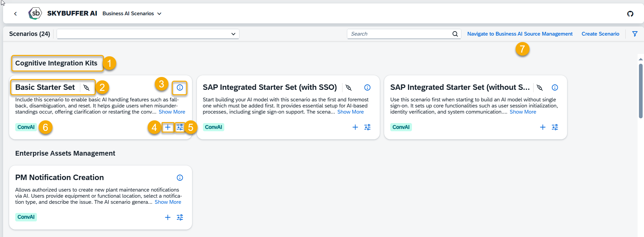Click ConvAI tag on Basic Starter Set card

(26, 127)
